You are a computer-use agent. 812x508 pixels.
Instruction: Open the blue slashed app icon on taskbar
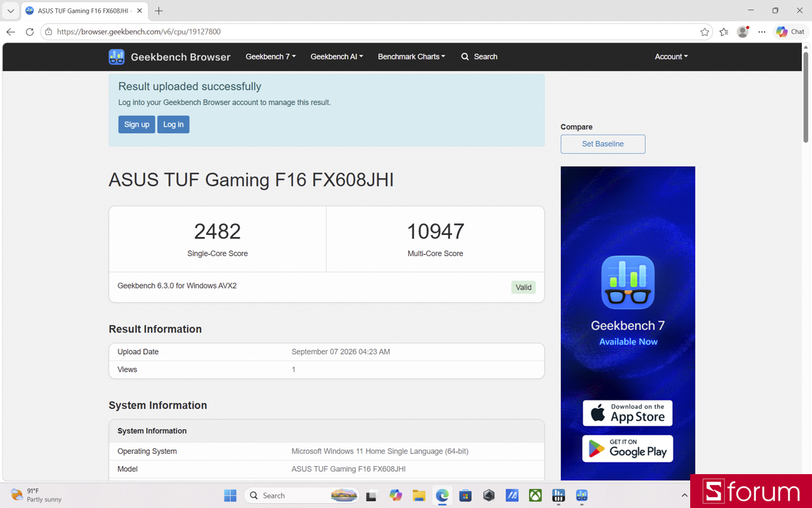pyautogui.click(x=512, y=496)
